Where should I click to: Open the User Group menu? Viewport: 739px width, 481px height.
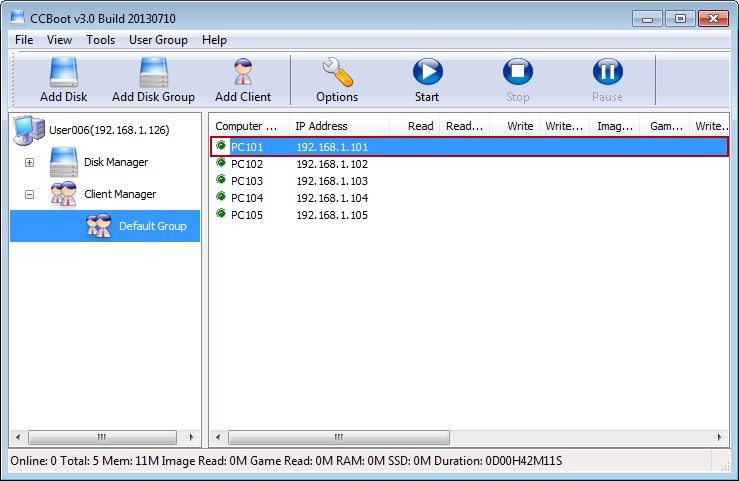tap(158, 40)
